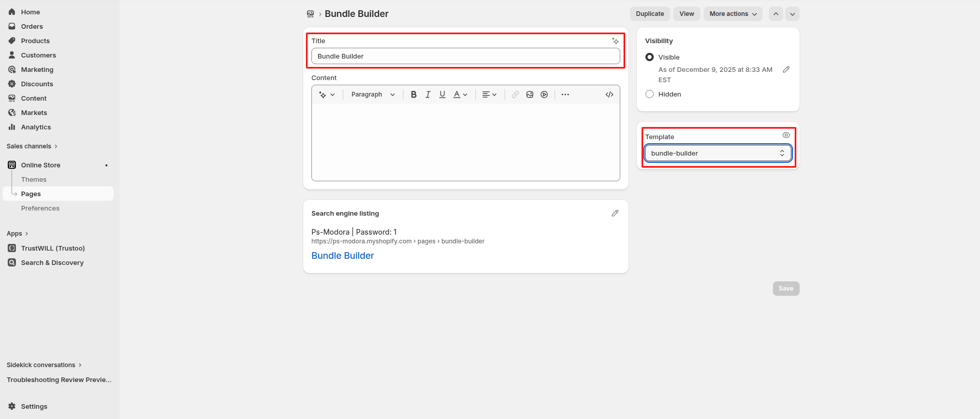Edit the visibility date with the pencil icon
The image size is (980, 419).
[786, 69]
